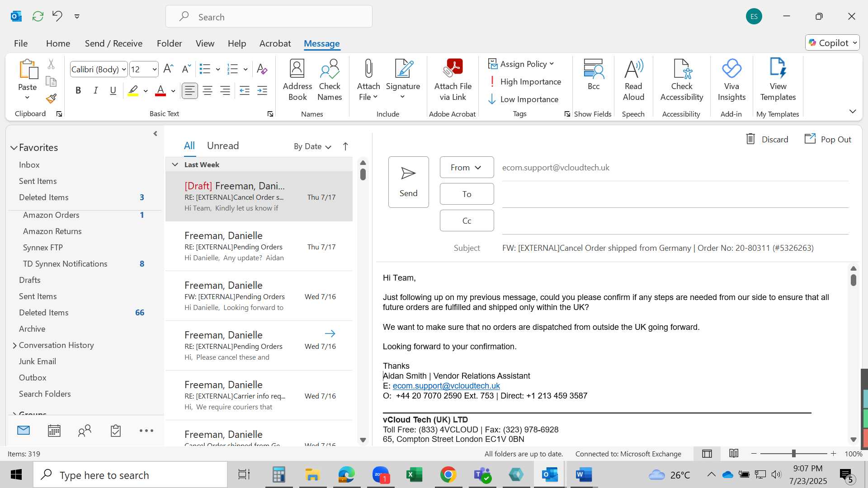Click the ecom.support@vcloudtech.uk signature link
Screen dimensions: 868x488
pyautogui.click(x=446, y=386)
